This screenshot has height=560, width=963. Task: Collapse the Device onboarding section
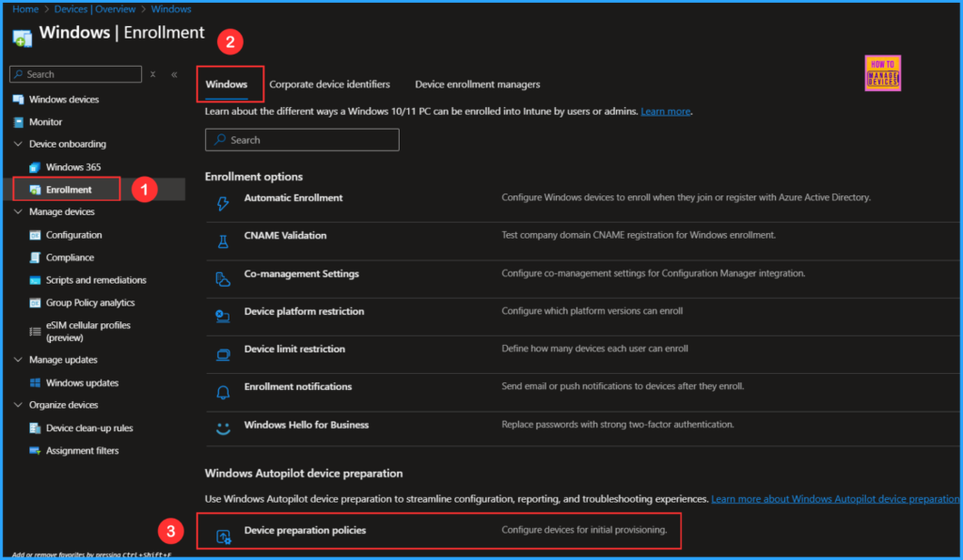coord(18,144)
